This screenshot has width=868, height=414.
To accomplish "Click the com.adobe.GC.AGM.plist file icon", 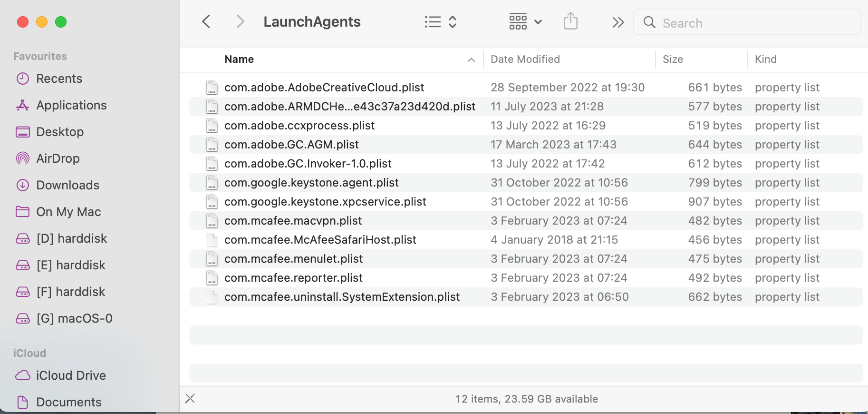I will point(212,145).
